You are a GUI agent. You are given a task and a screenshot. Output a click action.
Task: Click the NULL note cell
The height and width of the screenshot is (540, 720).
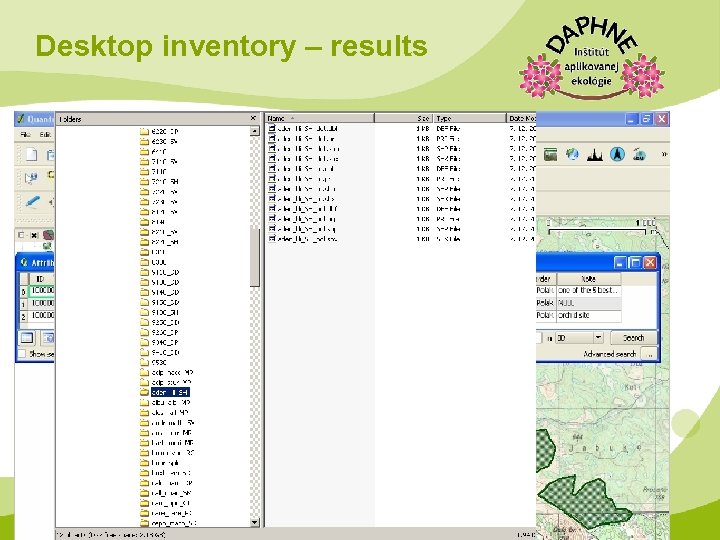589,303
